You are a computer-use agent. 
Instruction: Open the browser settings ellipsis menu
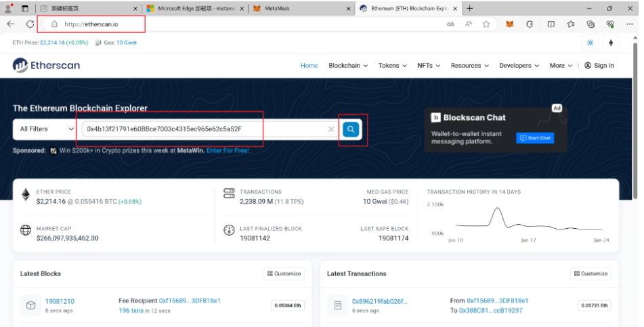630,24
